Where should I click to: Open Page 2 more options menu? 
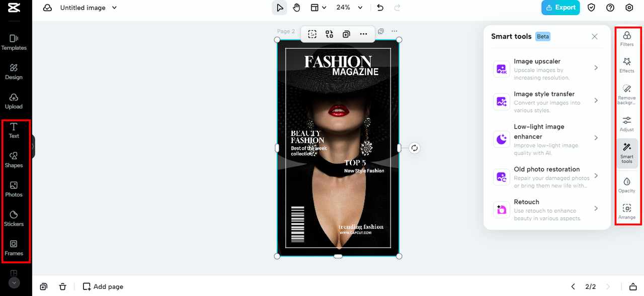pyautogui.click(x=394, y=31)
